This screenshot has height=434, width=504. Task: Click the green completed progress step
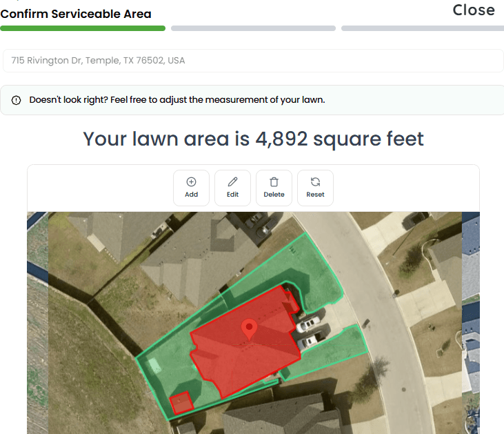point(83,28)
